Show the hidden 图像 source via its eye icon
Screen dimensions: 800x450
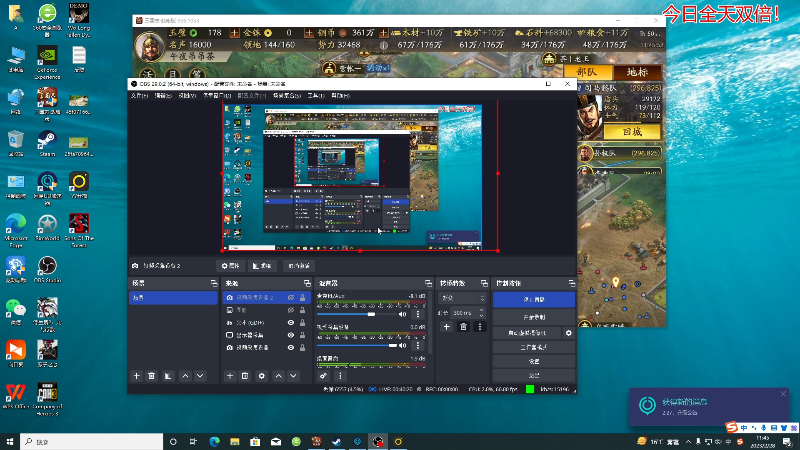(291, 310)
